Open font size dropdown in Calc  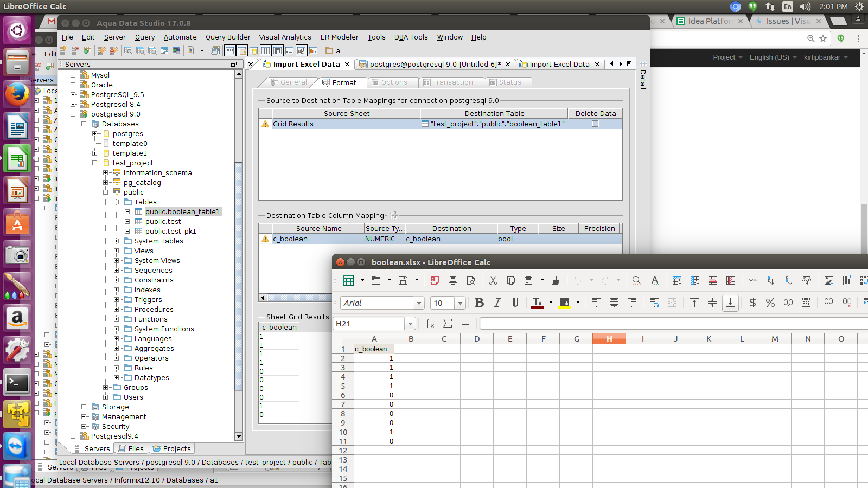point(460,303)
